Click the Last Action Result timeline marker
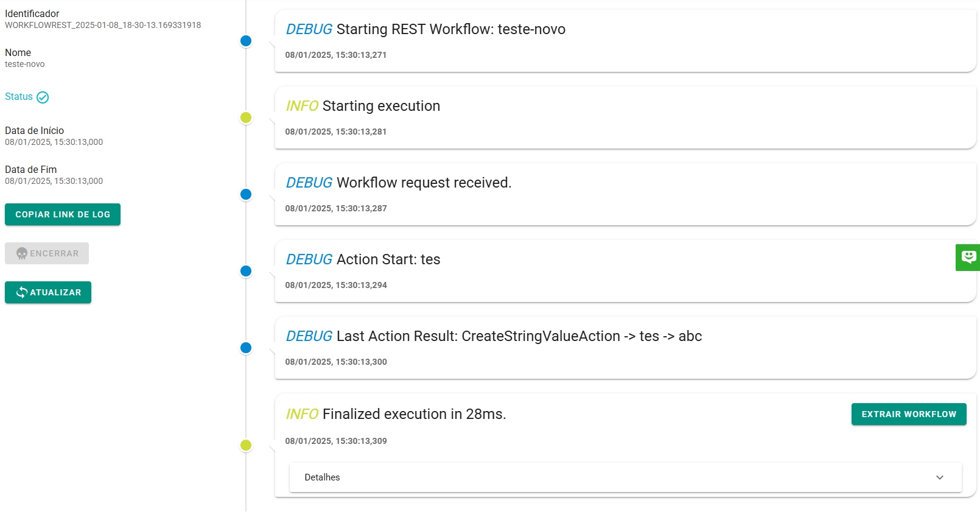980x517 pixels. [246, 348]
